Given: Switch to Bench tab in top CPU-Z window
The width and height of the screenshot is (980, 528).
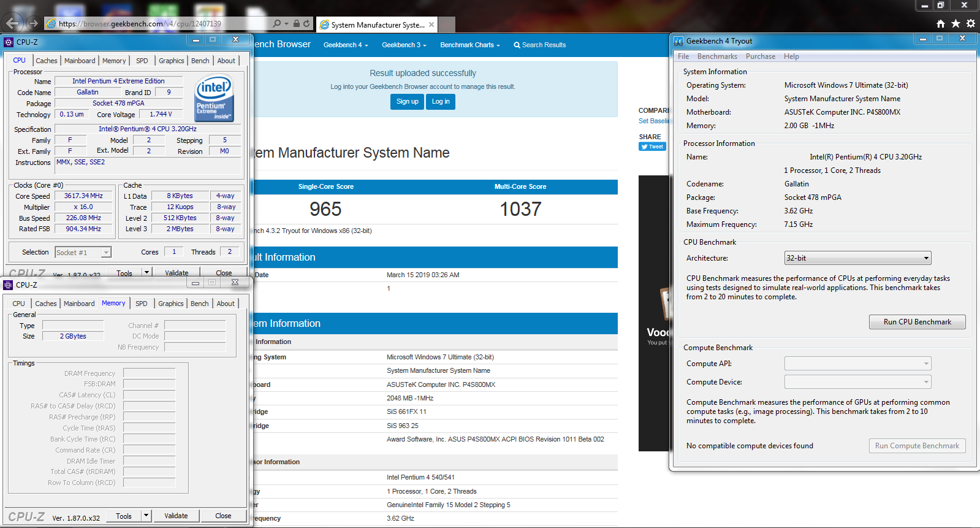Looking at the screenshot, I should [200, 61].
